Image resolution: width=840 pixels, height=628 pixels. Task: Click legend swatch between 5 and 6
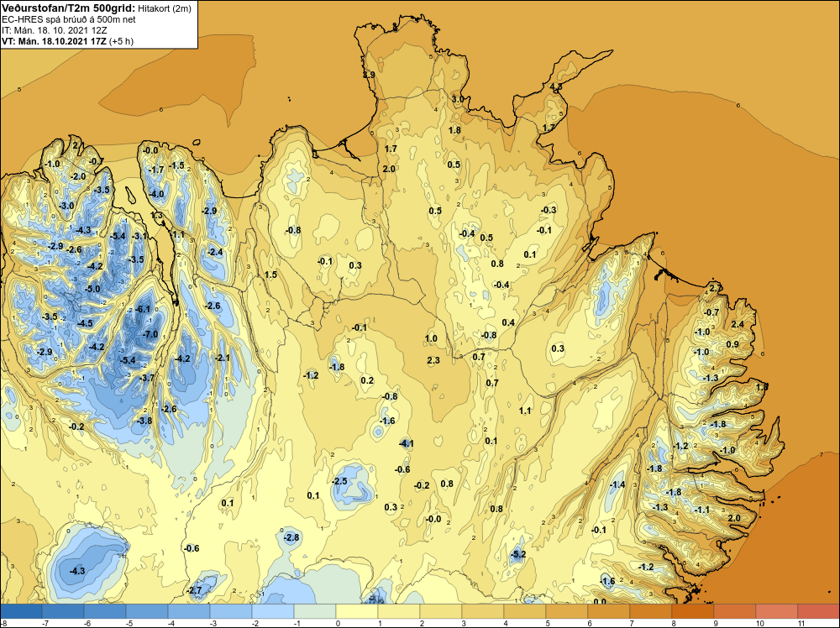(x=567, y=611)
